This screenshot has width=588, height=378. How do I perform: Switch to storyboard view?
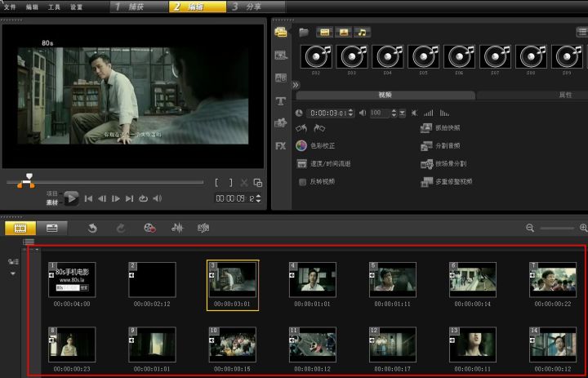20,228
